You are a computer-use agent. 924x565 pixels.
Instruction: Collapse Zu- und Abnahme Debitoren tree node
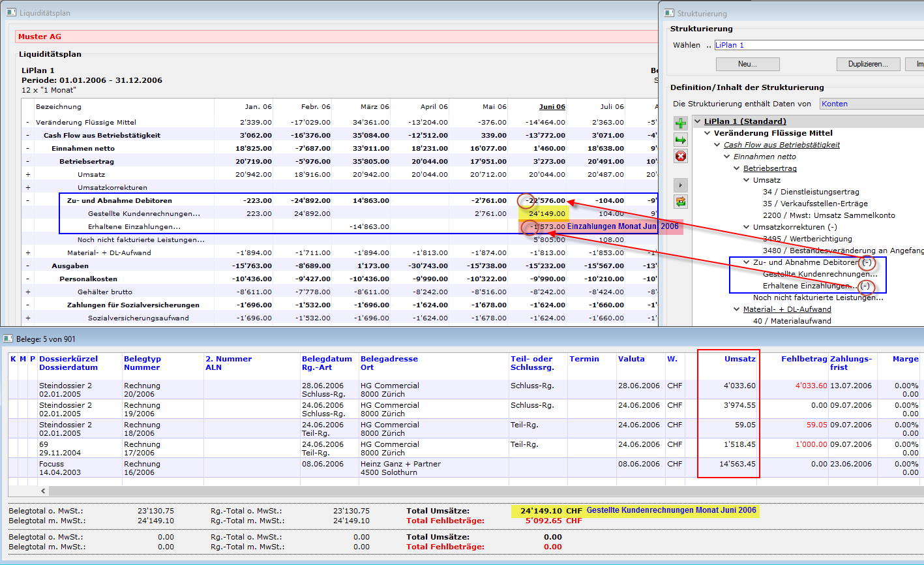tap(747, 262)
